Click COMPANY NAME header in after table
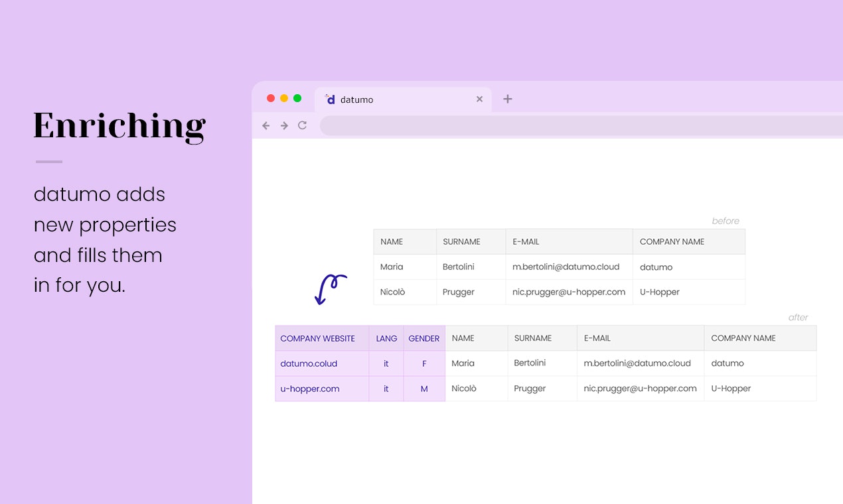843x504 pixels. [x=761, y=338]
